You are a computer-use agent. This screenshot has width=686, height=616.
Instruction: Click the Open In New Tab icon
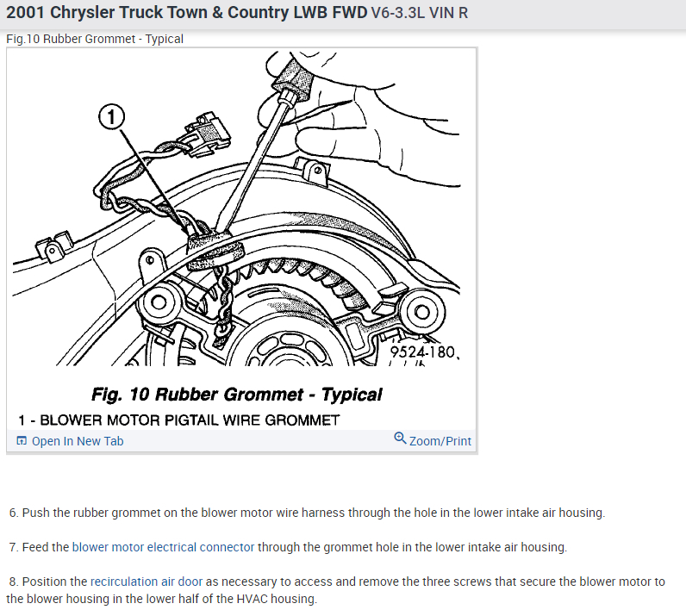tap(22, 440)
